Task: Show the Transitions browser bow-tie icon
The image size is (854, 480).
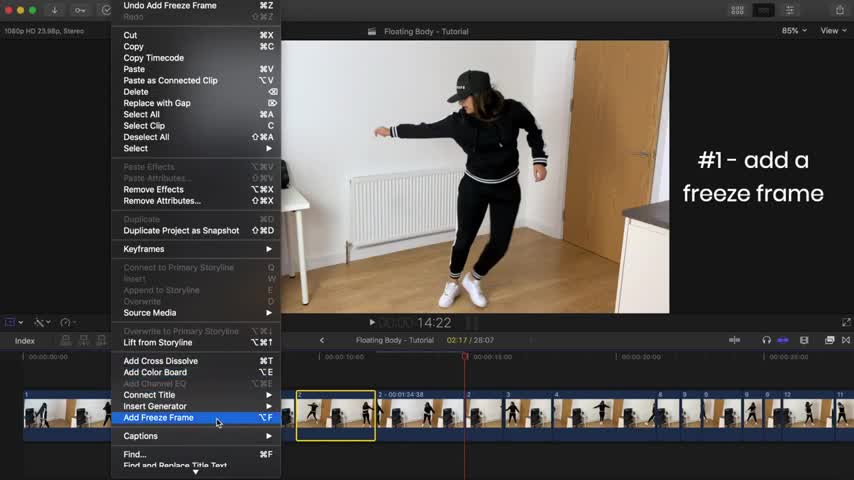Action: tap(846, 340)
